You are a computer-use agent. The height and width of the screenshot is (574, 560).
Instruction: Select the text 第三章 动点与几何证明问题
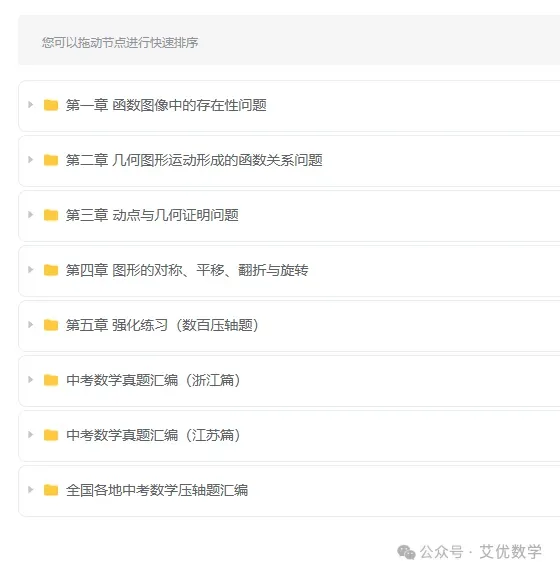pos(152,215)
